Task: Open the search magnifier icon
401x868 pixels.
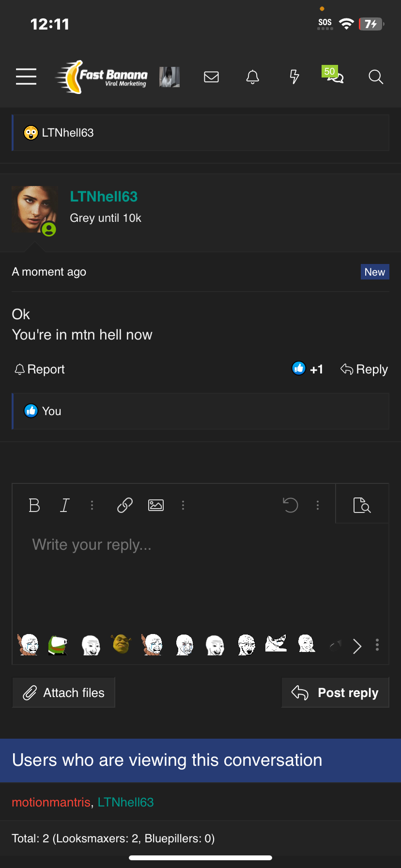Action: [375, 77]
